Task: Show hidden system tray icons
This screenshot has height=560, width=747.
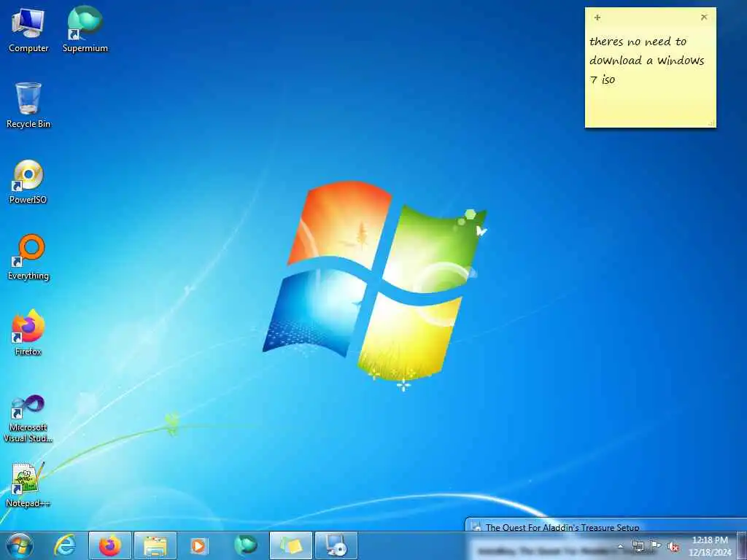Action: 620,547
